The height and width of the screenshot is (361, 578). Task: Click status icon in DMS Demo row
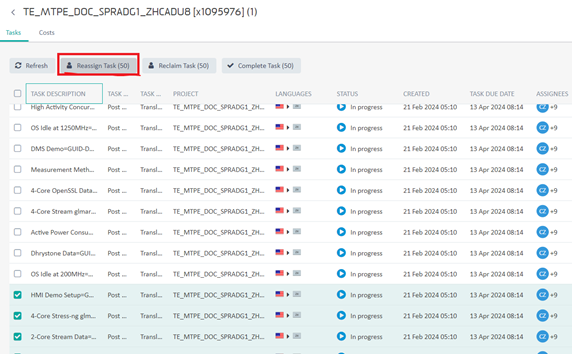[341, 149]
